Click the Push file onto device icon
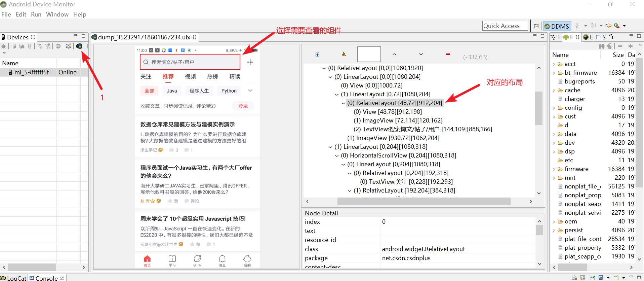 point(609,46)
